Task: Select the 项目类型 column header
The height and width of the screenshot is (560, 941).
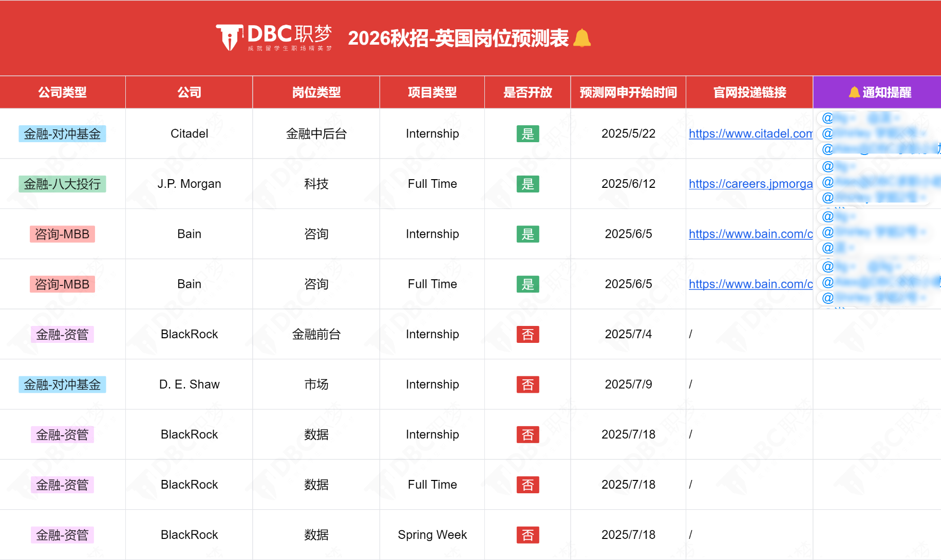Action: click(x=432, y=92)
